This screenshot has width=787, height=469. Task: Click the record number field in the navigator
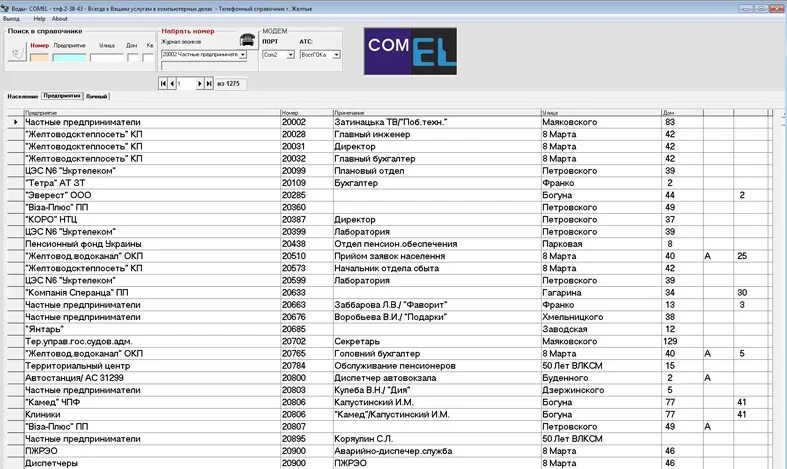185,83
